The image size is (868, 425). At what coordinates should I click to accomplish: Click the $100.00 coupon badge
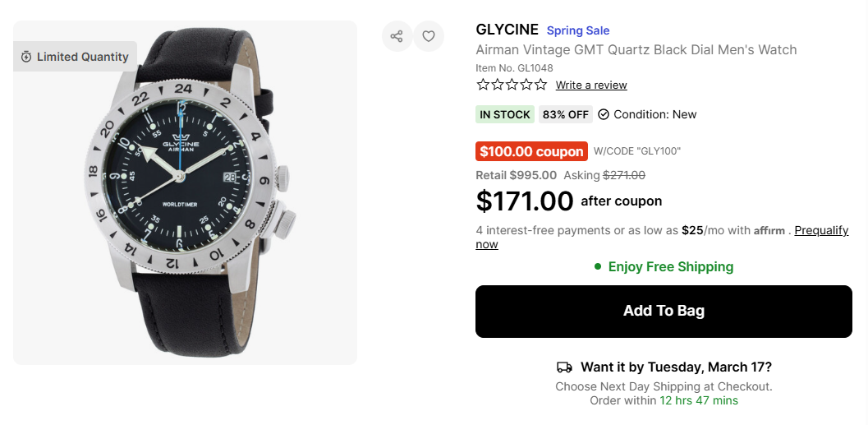tap(531, 151)
